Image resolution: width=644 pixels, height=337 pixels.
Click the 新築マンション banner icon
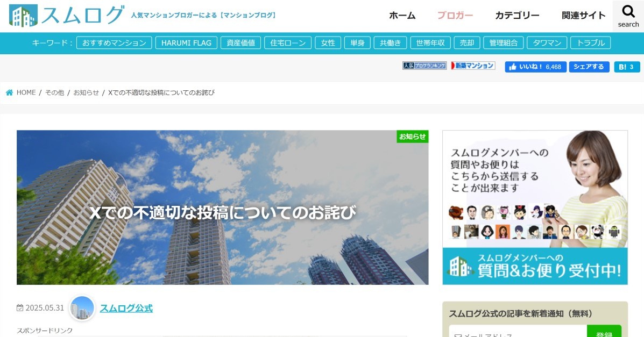click(x=473, y=66)
